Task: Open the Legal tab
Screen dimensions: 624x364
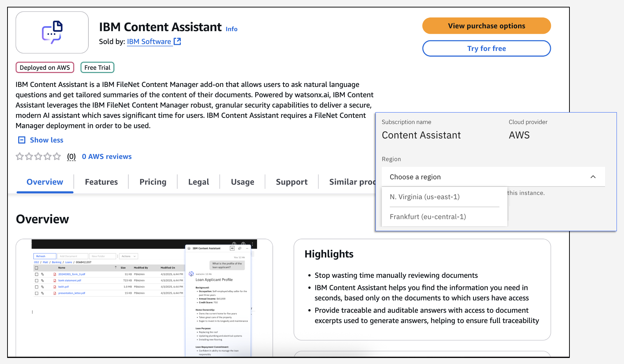Action: 199,182
